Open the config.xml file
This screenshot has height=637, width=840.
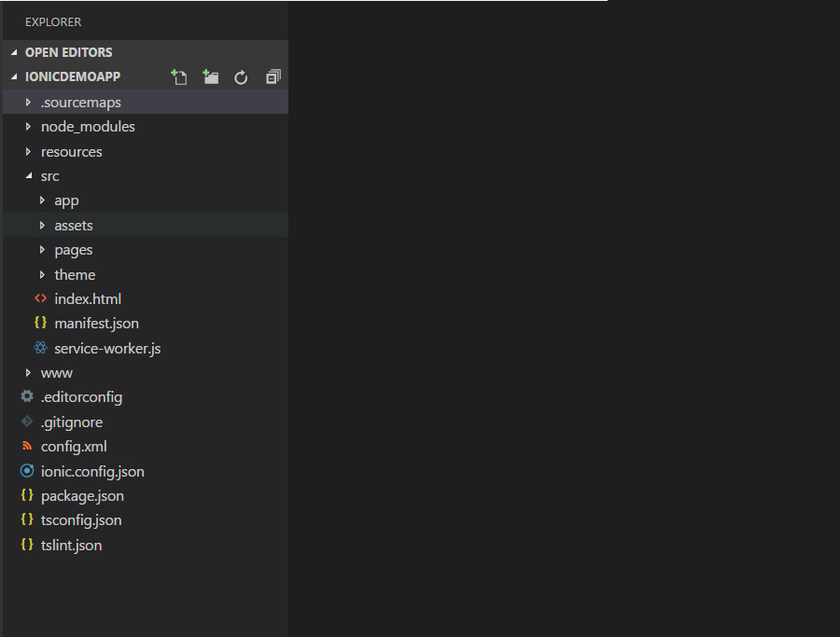[74, 447]
